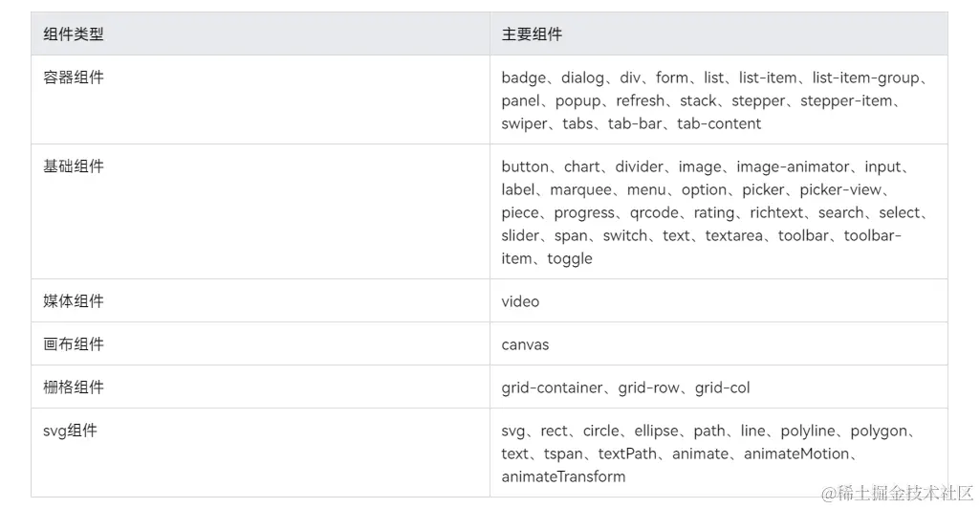Viewport: 980px width, 509px height.
Task: Click the image-animator component name
Action: (793, 167)
